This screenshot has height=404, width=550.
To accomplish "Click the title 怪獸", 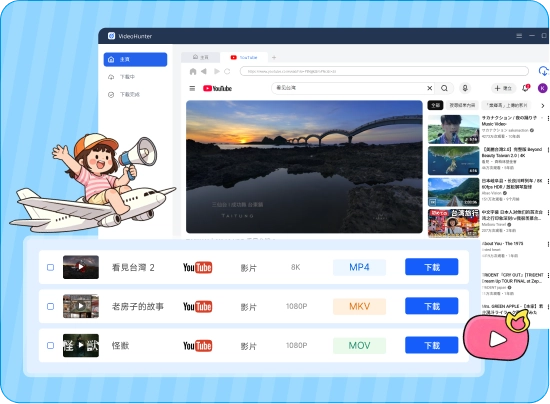I will (x=120, y=346).
